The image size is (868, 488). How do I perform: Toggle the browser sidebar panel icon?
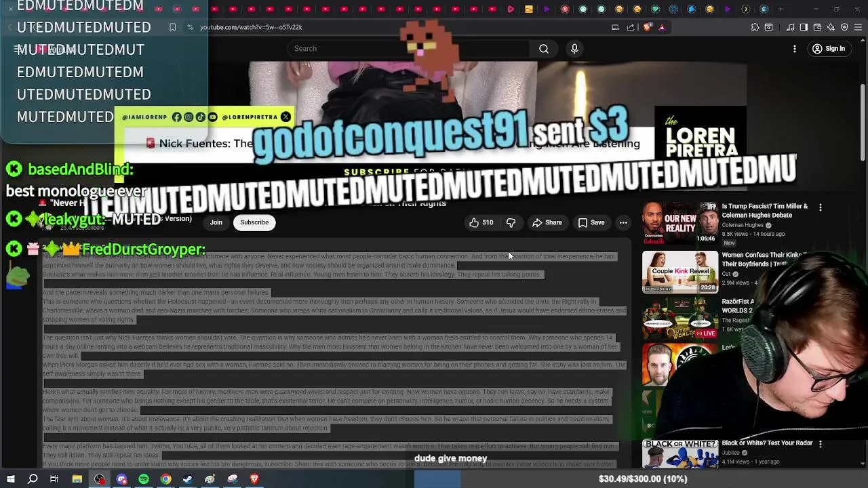(804, 27)
